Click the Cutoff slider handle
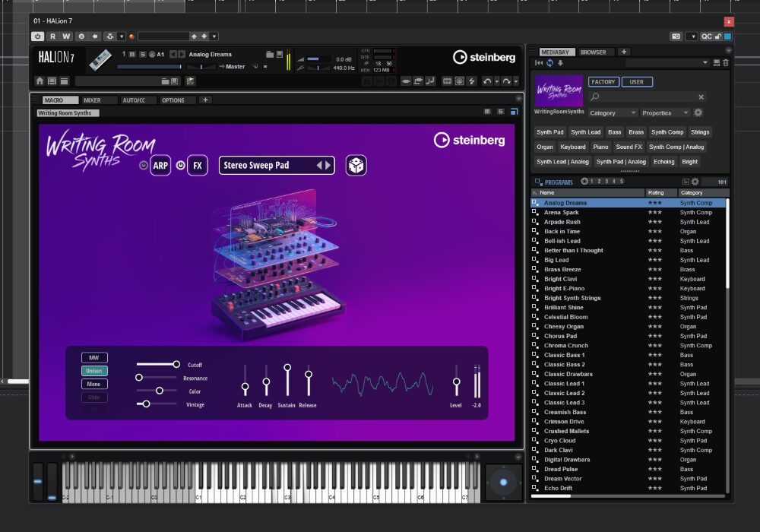Viewport: 760px width, 532px height. [x=176, y=365]
